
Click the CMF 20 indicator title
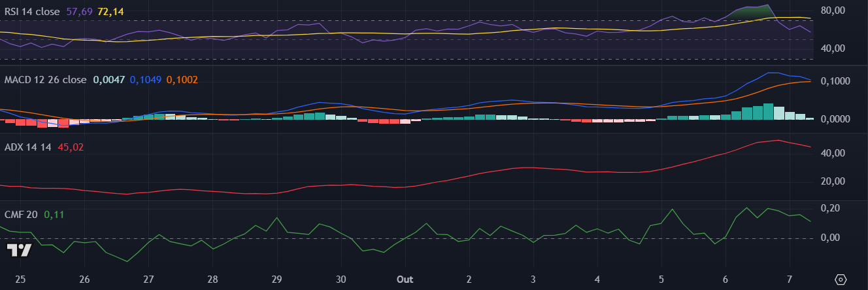click(x=22, y=214)
